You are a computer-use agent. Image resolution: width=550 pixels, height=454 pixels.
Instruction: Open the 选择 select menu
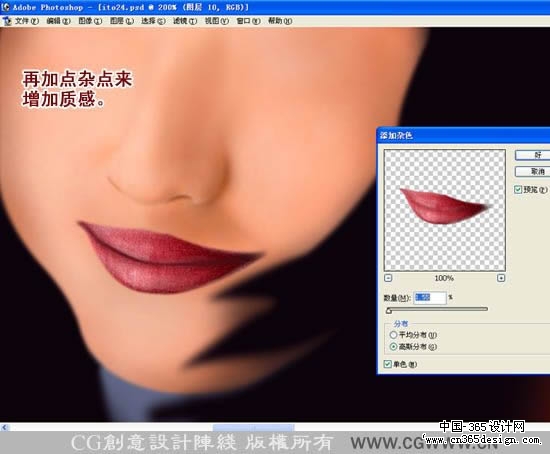click(153, 21)
